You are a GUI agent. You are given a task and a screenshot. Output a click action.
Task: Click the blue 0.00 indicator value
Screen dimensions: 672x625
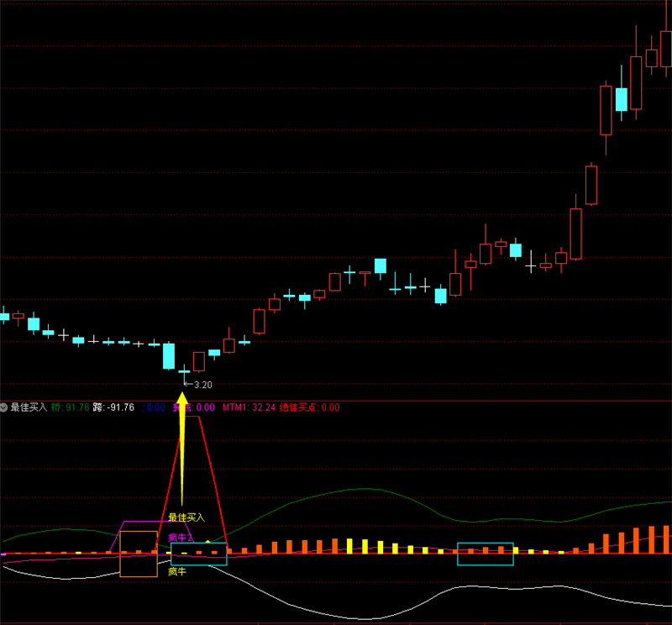[x=155, y=407]
